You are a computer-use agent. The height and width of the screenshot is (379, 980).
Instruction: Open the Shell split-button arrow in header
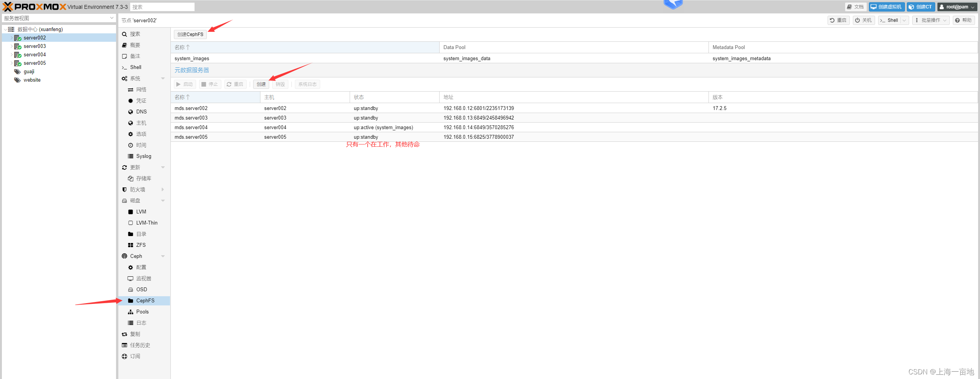(x=904, y=20)
